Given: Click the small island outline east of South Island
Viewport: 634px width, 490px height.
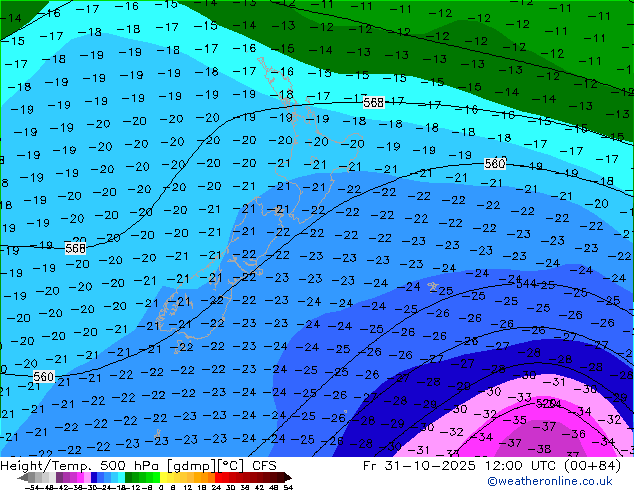Looking at the screenshot, I should click(x=433, y=286).
